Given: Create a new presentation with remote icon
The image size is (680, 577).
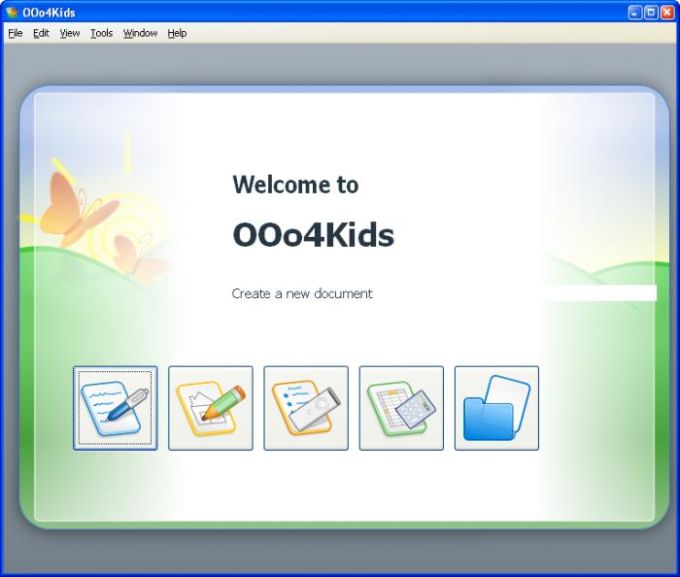Looking at the screenshot, I should pyautogui.click(x=306, y=408).
